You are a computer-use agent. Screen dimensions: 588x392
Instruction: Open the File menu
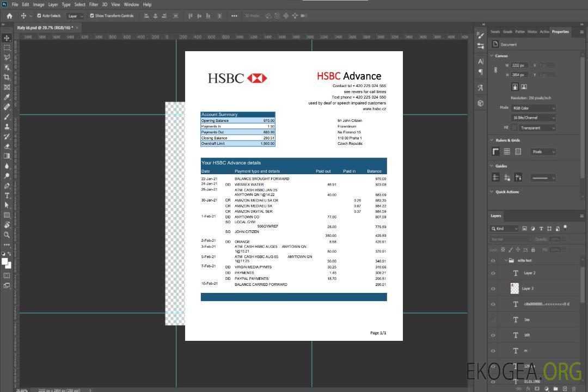[15, 4]
